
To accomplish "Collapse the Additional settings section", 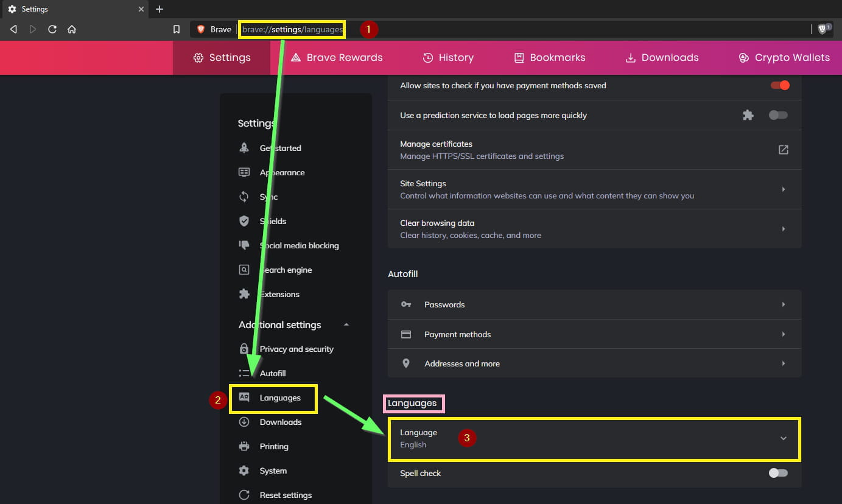I will point(346,324).
